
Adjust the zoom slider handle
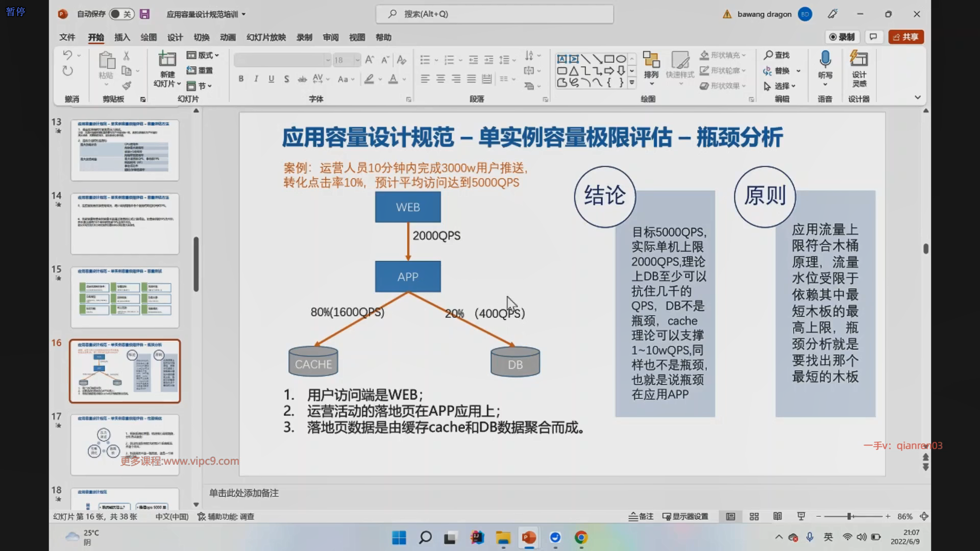[850, 516]
